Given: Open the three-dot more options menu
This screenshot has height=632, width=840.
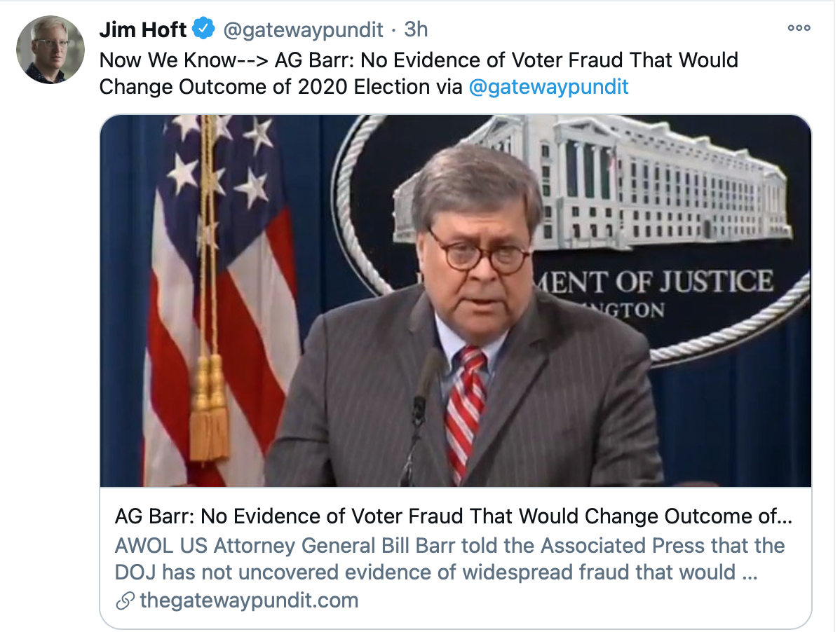Looking at the screenshot, I should click(x=799, y=29).
